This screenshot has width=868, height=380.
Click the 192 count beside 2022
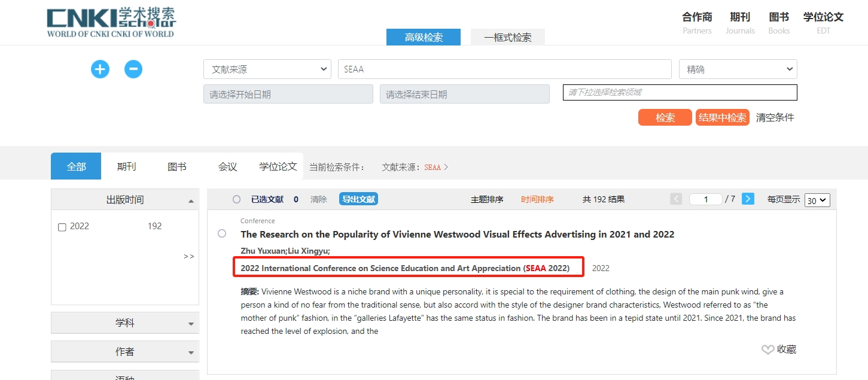[155, 226]
